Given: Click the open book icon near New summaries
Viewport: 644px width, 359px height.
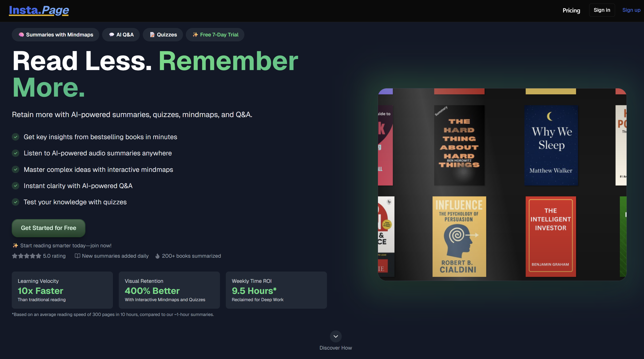Looking at the screenshot, I should (77, 256).
